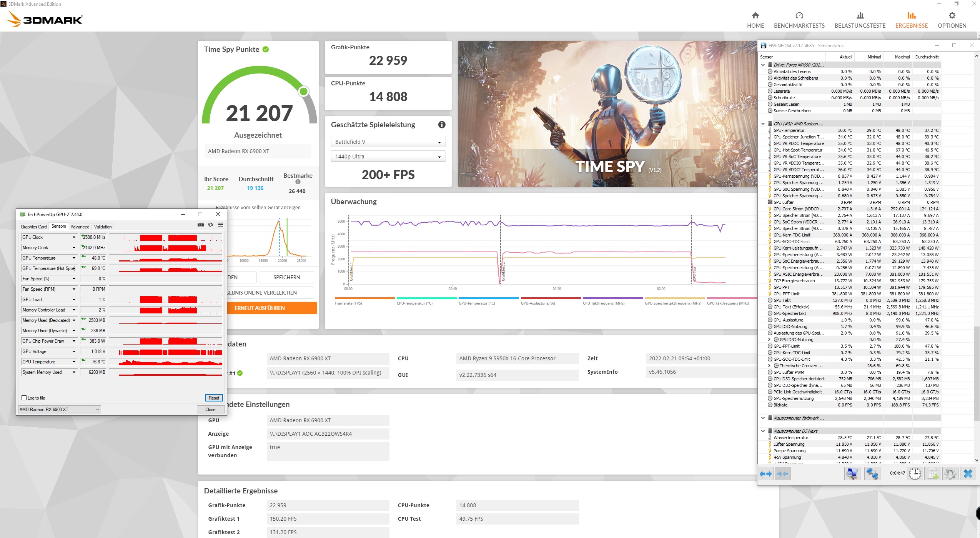Click GPU-Z screenshot camera icon
This screenshot has height=538, width=980.
point(201,225)
